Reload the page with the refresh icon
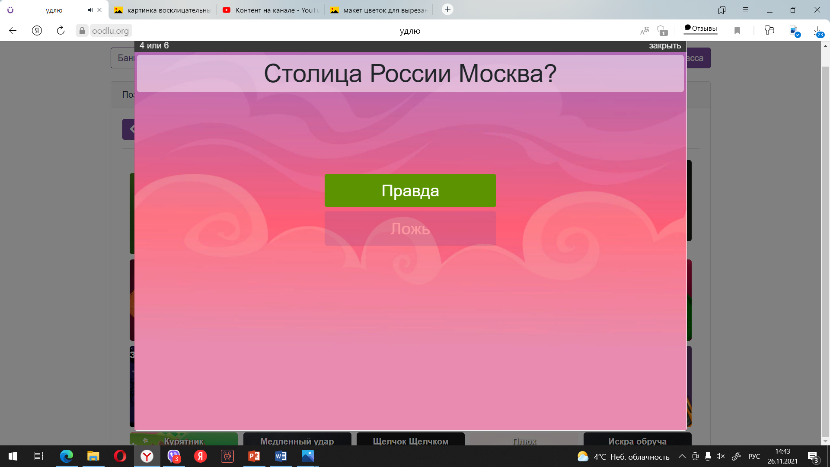 61,31
